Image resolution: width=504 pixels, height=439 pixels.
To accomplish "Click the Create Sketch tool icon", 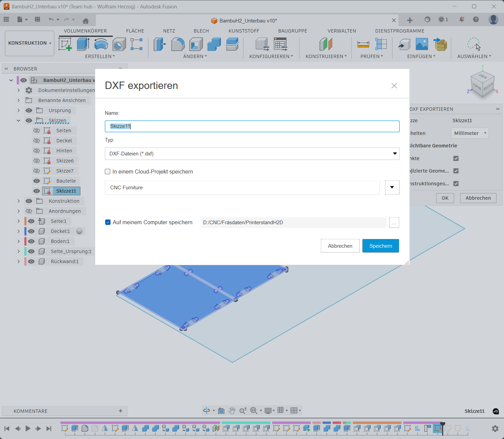I will coord(65,44).
